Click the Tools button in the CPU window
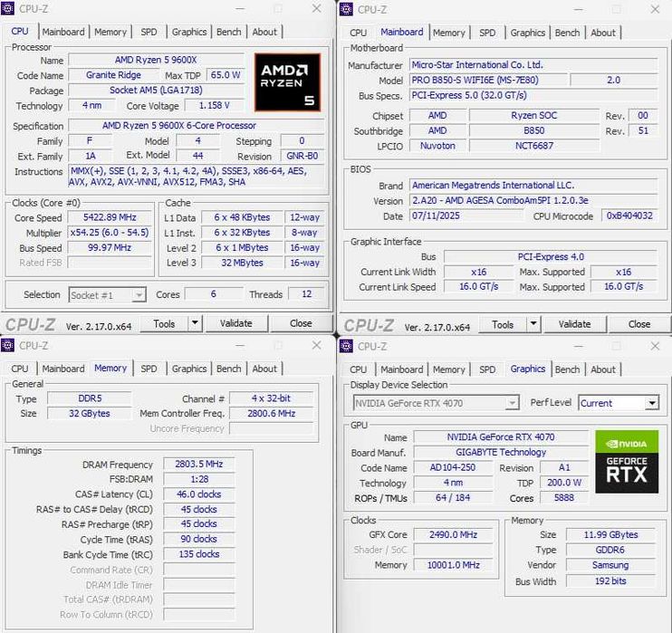This screenshot has height=633, width=672. click(165, 323)
